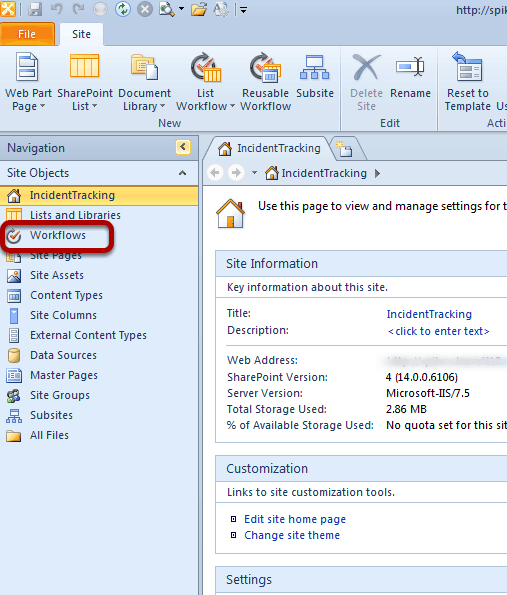Screen dimensions: 507x595
Task: Click the new tab icon
Action: coord(345,149)
